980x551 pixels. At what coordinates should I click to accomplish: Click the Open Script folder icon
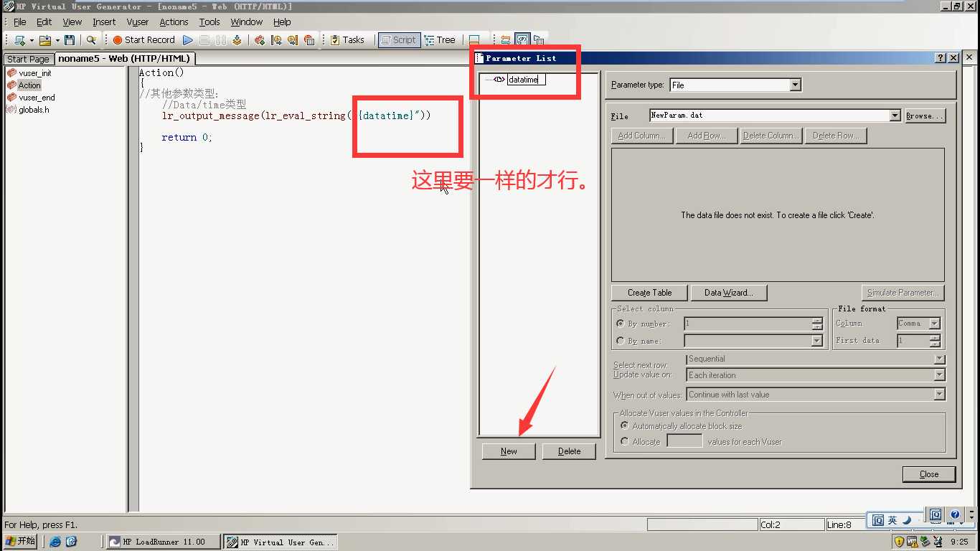tap(45, 40)
